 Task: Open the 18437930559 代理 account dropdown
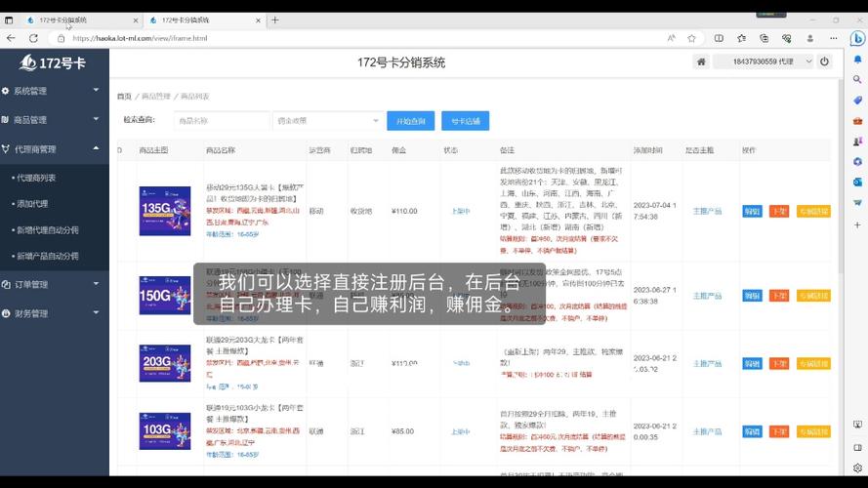tap(764, 61)
